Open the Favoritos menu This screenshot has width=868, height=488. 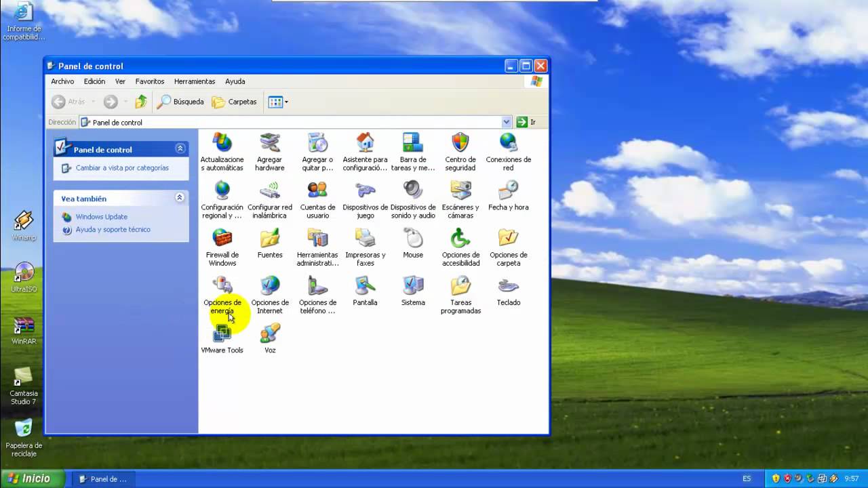click(149, 81)
